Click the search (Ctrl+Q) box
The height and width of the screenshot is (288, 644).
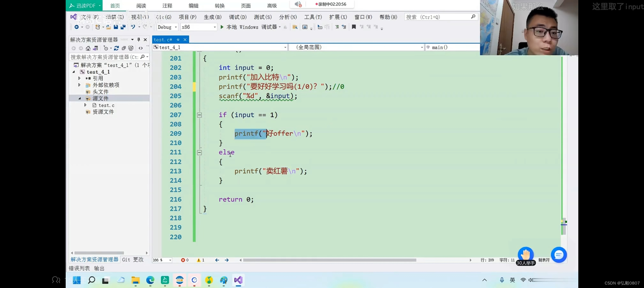tap(441, 17)
